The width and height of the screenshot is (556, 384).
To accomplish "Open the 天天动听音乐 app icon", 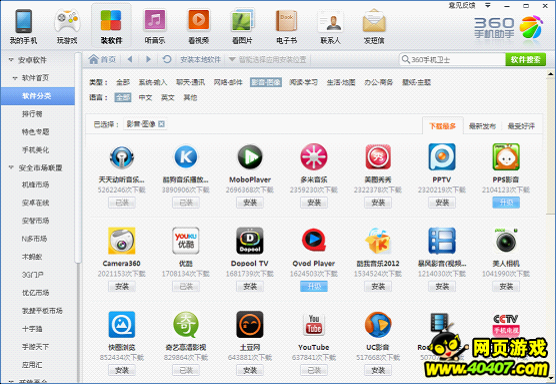I will pyautogui.click(x=122, y=157).
